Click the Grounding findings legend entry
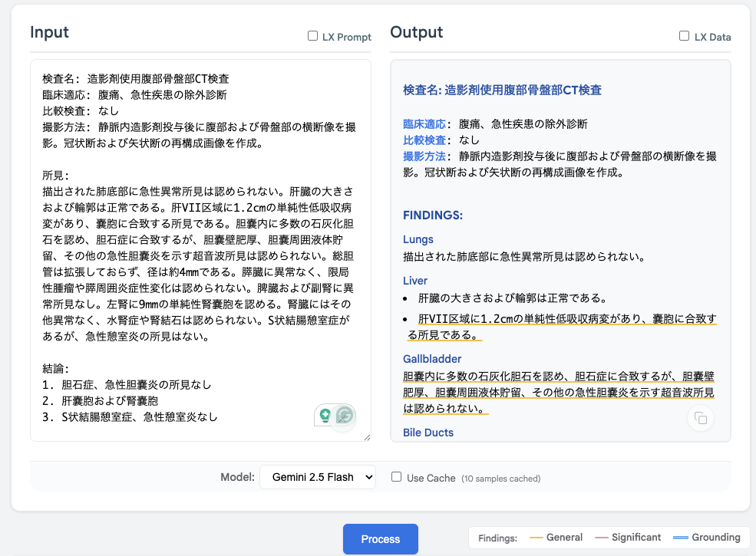The image size is (756, 556). 706,537
